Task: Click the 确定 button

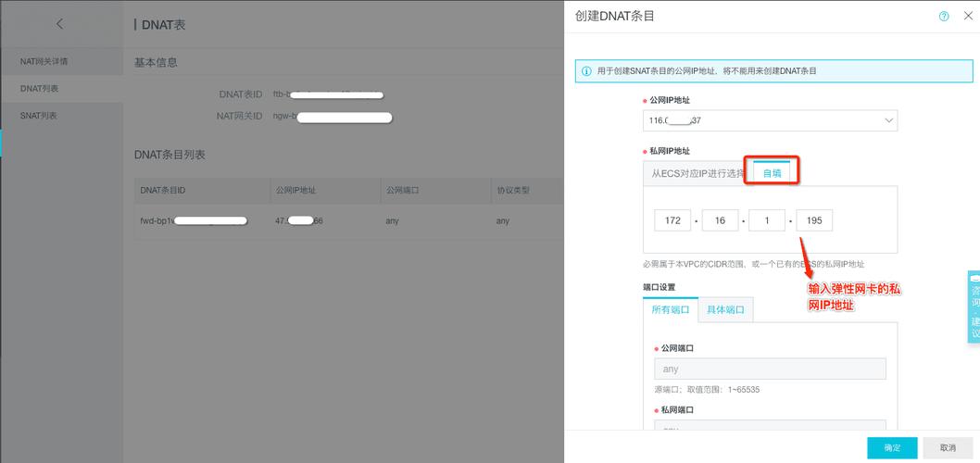Action: tap(892, 448)
